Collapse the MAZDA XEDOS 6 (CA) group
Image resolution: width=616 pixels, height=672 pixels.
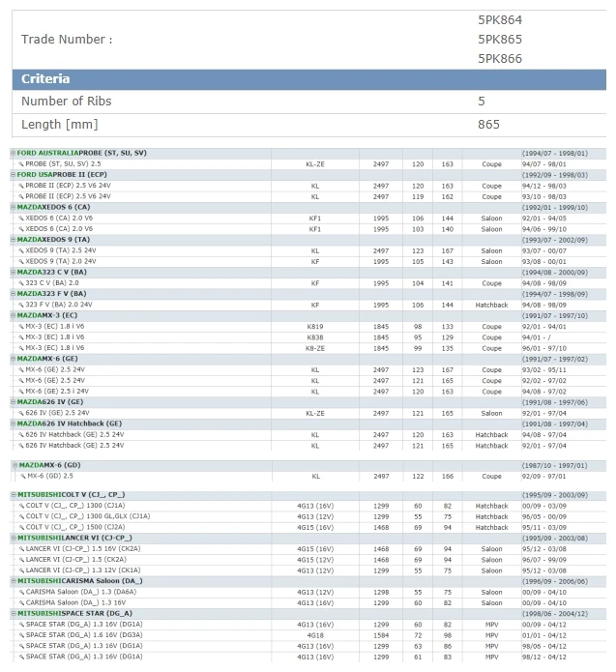[14, 207]
